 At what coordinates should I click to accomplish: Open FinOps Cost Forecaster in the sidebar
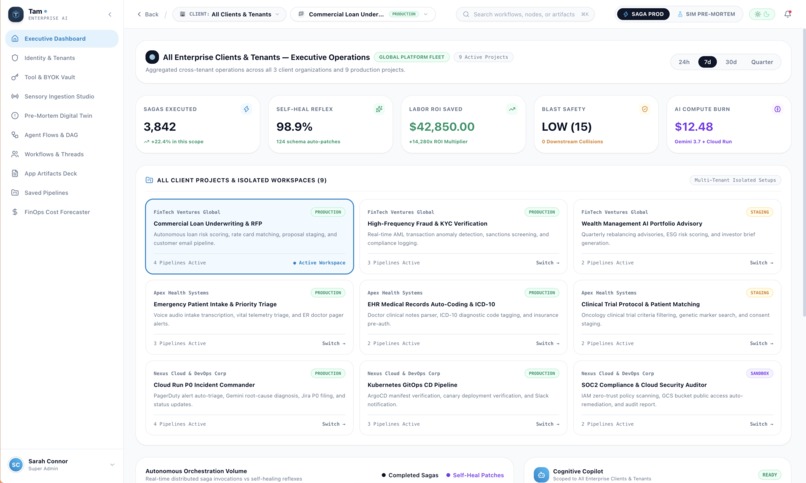pos(62,212)
